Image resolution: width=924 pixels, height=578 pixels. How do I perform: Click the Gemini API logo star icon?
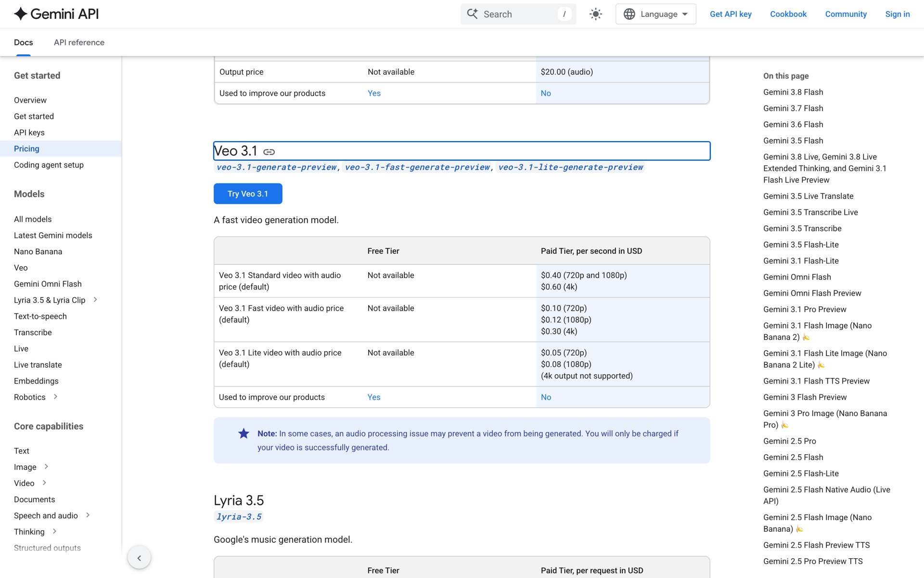21,14
